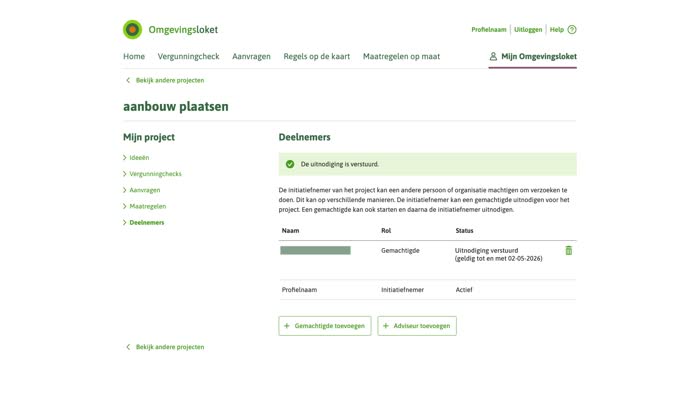Delete the Gemachtigde invitation with trash icon
This screenshot has height=394, width=700.
(x=568, y=250)
